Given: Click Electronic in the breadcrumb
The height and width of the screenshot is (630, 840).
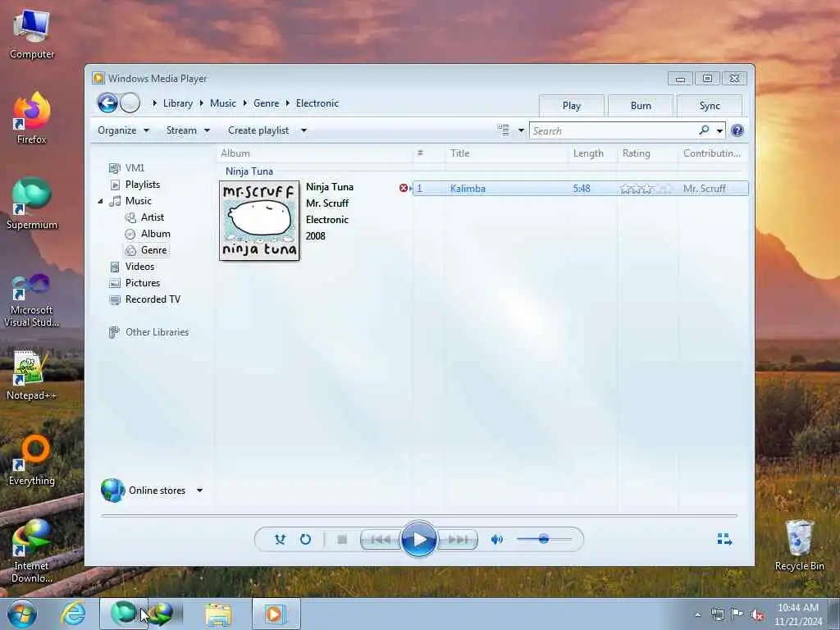Looking at the screenshot, I should click(x=317, y=103).
